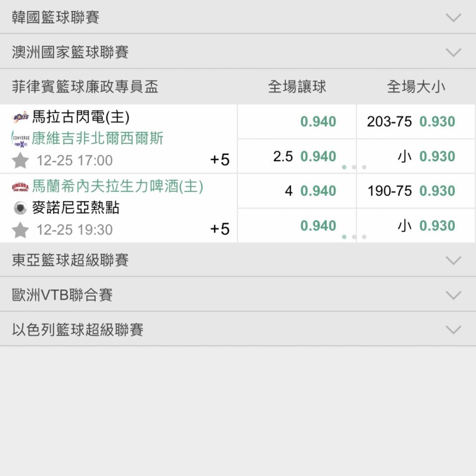Click pagination dots under first match odds

click(x=354, y=167)
